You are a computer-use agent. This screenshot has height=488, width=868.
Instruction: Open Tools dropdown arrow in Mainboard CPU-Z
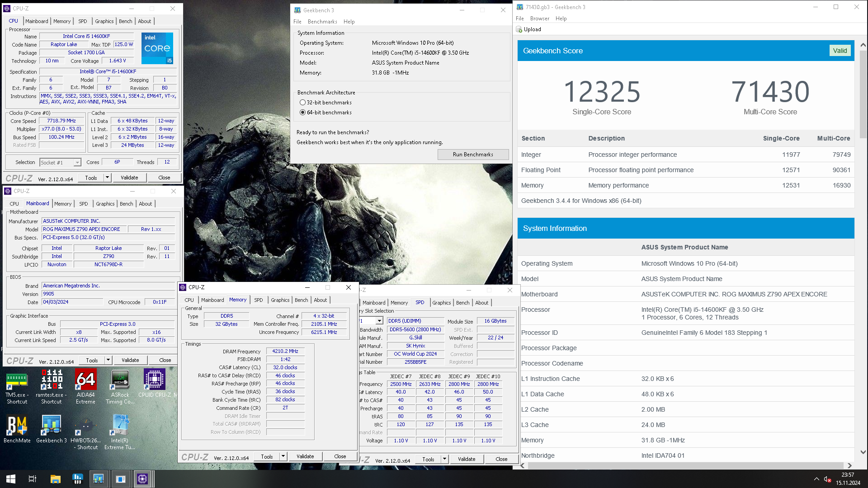108,360
